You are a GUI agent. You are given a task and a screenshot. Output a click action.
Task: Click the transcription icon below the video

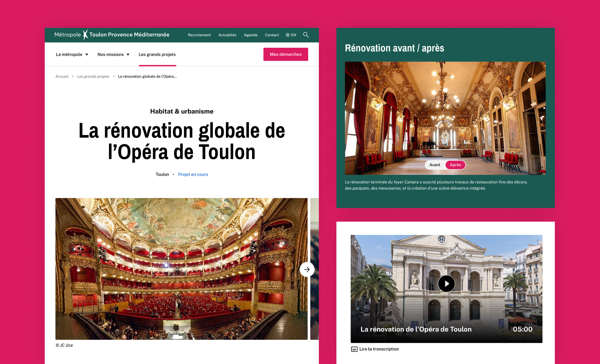click(x=354, y=349)
